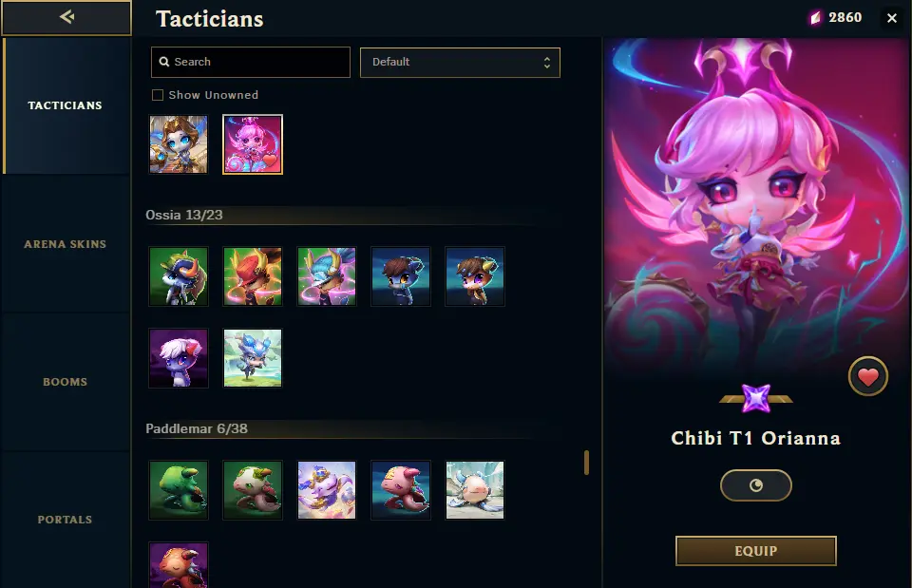Equip the Chibi T1 Orianna tactician

(755, 551)
